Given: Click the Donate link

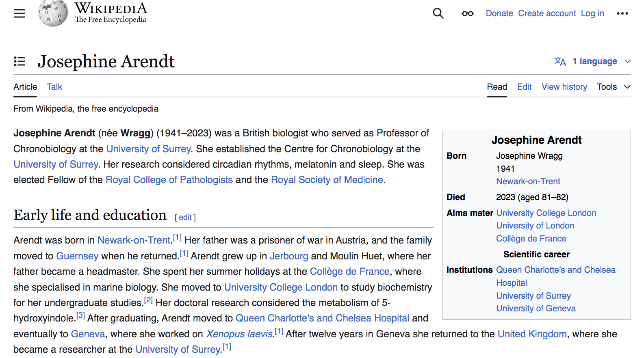Looking at the screenshot, I should 499,13.
